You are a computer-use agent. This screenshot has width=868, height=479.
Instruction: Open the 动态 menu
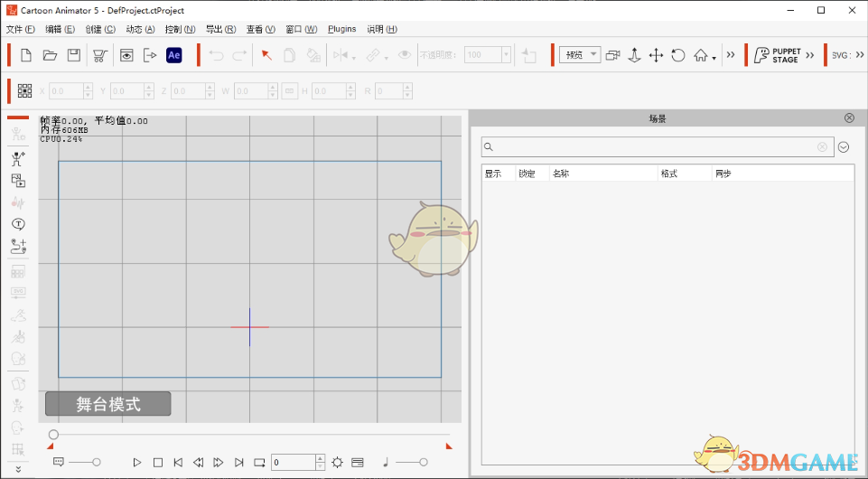[x=140, y=29]
